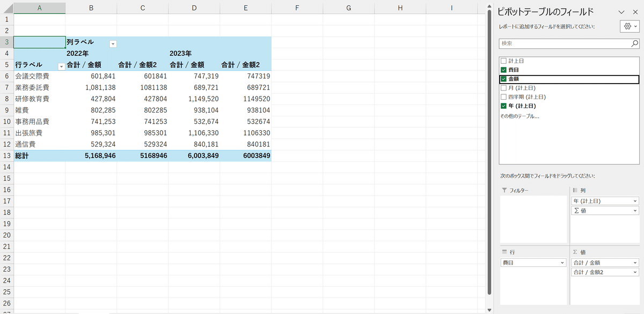This screenshot has width=644, height=314.
Task: Select row 6 header
Action: click(6, 76)
